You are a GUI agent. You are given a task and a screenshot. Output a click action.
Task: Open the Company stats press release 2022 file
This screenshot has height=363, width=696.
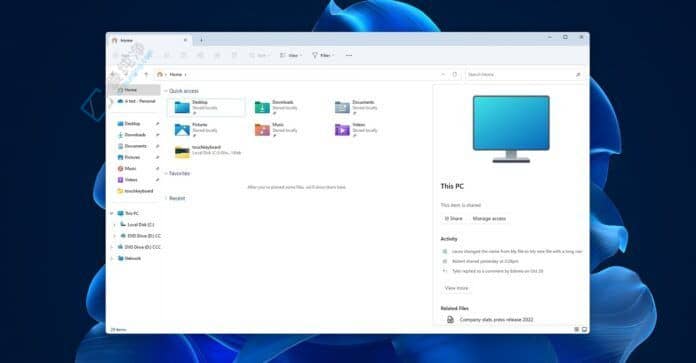pyautogui.click(x=490, y=320)
